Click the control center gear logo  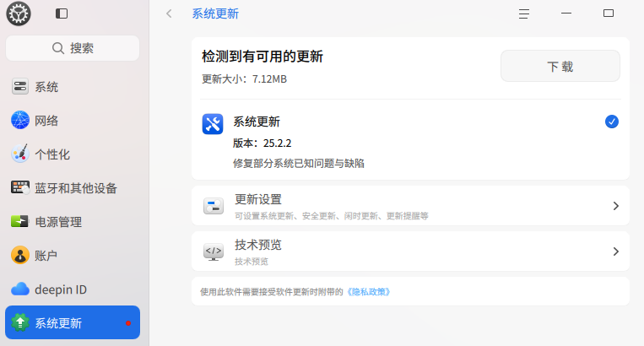click(19, 14)
